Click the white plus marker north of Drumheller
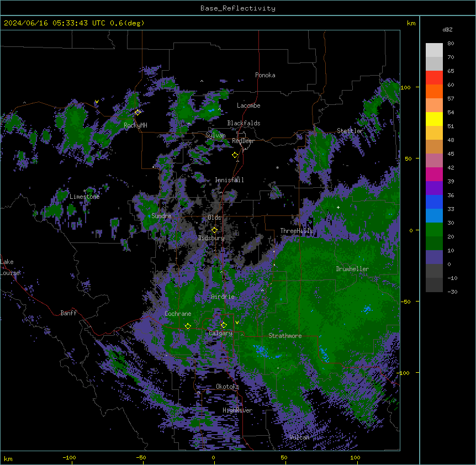The width and height of the screenshot is (476, 465). tap(338, 207)
